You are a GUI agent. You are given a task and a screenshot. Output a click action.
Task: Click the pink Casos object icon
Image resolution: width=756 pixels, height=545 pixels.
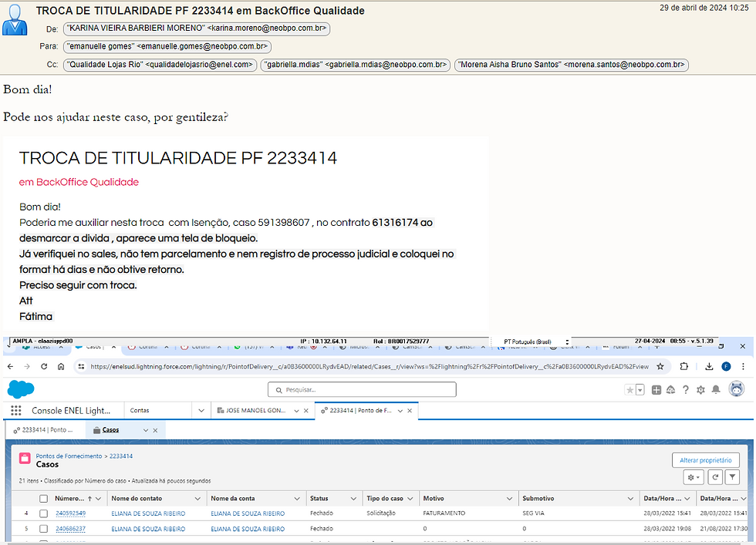coord(25,458)
